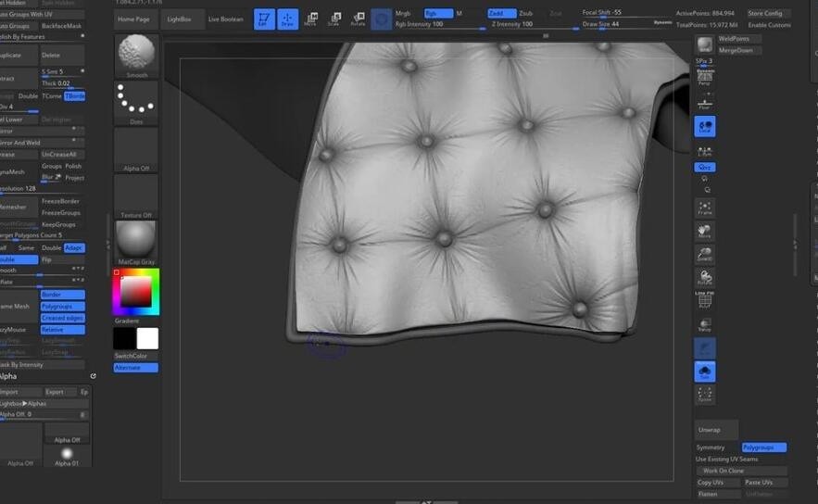Viewport: 818px width, 504px height.
Task: Toggle the UV Master Polygroups option
Action: point(763,447)
